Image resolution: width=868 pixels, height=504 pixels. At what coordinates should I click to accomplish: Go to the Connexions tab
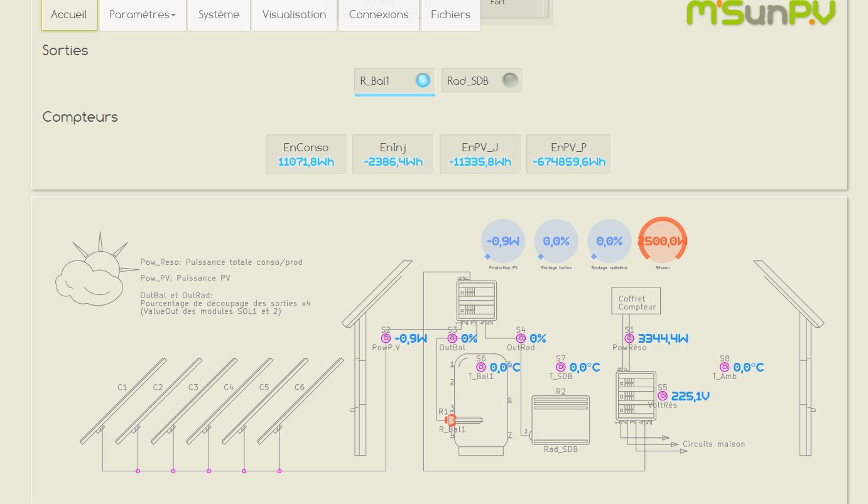[x=379, y=14]
